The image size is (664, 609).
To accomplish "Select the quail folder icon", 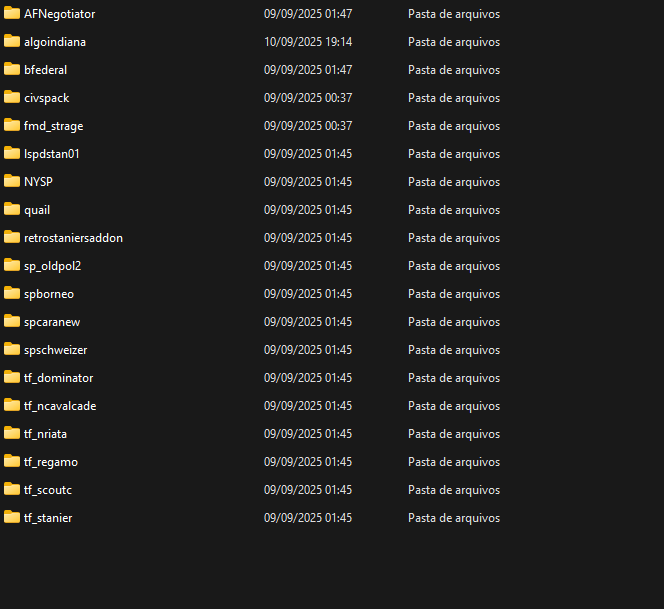I will 12,210.
